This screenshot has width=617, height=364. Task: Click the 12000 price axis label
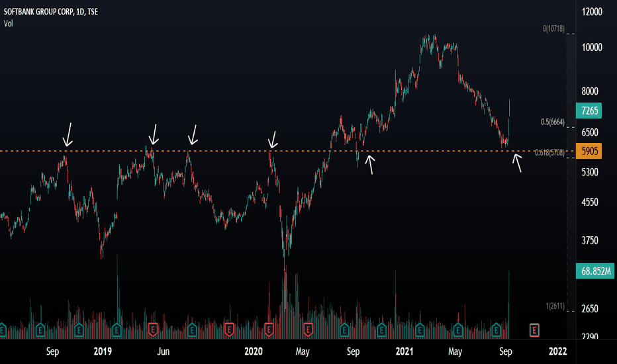click(x=593, y=12)
